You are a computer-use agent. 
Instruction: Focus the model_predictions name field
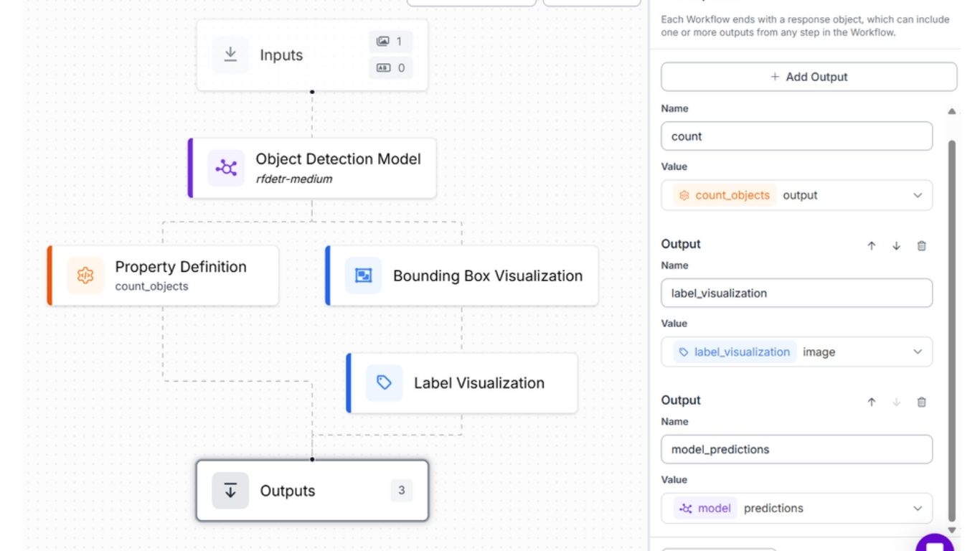(x=796, y=449)
